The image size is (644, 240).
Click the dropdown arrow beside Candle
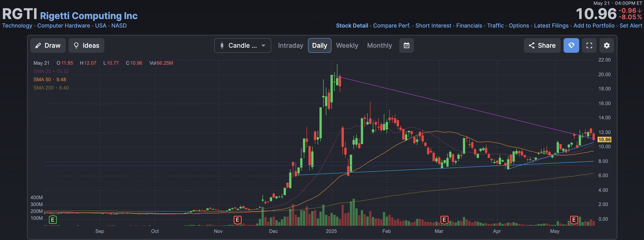(263, 46)
